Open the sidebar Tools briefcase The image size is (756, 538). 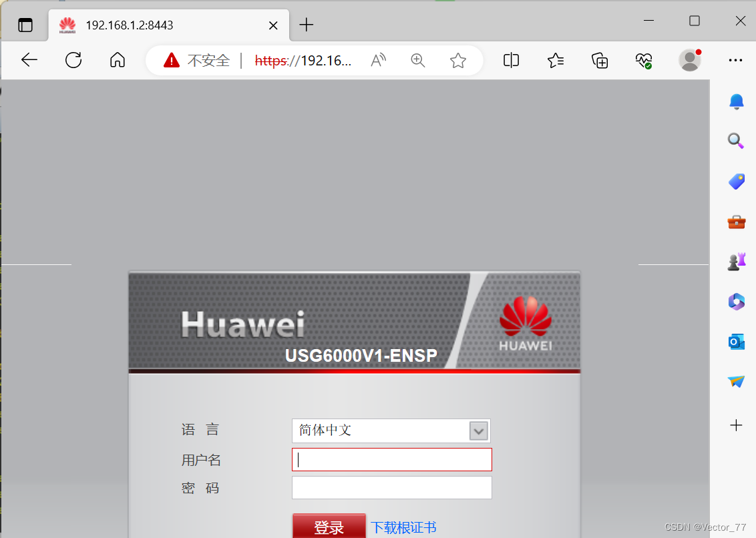[x=736, y=222]
